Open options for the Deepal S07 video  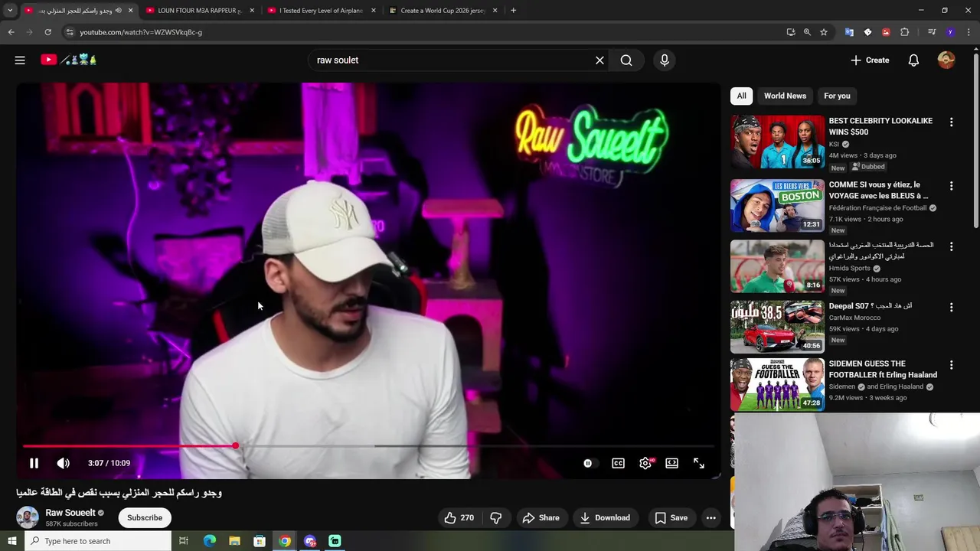point(951,307)
